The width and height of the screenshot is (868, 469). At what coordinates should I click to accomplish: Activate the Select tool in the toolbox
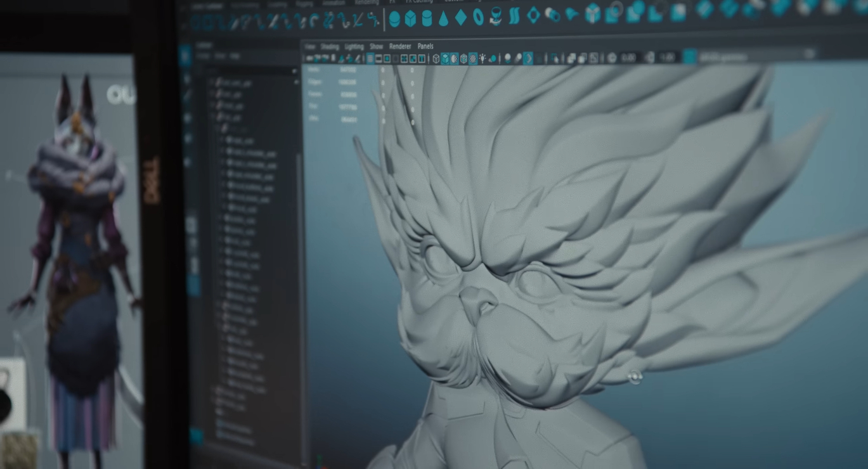(185, 56)
